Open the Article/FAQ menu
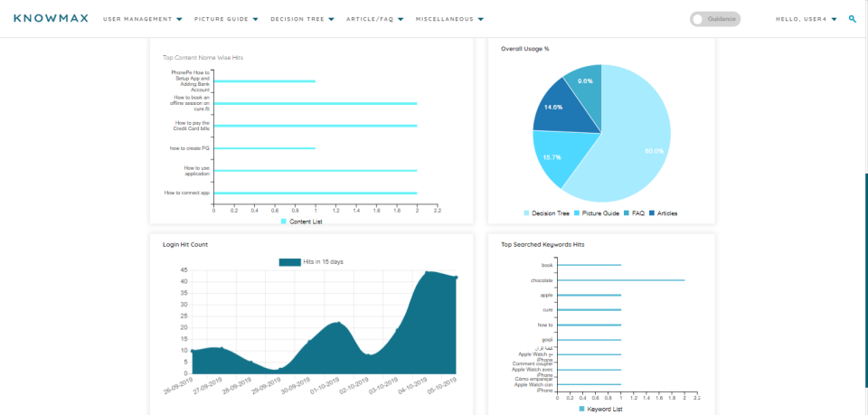 (x=374, y=19)
